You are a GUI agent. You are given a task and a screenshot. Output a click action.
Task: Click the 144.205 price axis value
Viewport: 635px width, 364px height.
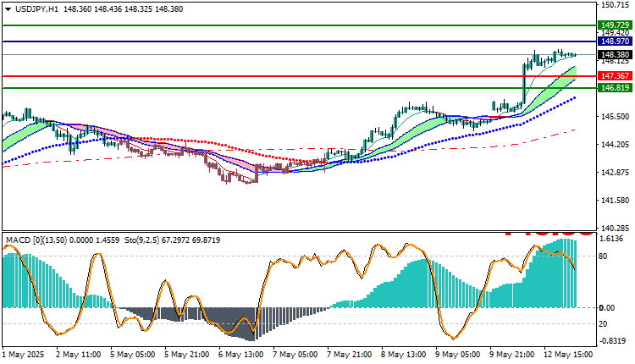pos(616,145)
